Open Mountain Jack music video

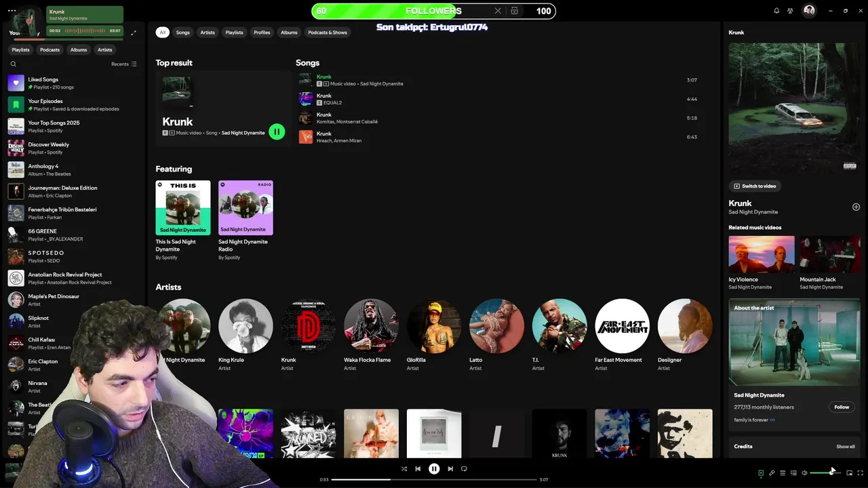830,263
